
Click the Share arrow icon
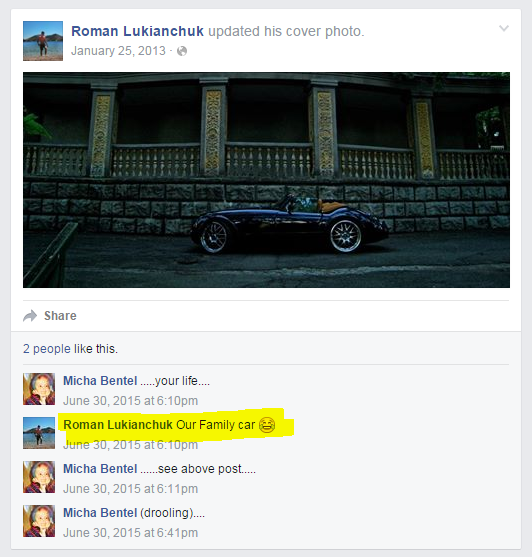click(x=30, y=316)
